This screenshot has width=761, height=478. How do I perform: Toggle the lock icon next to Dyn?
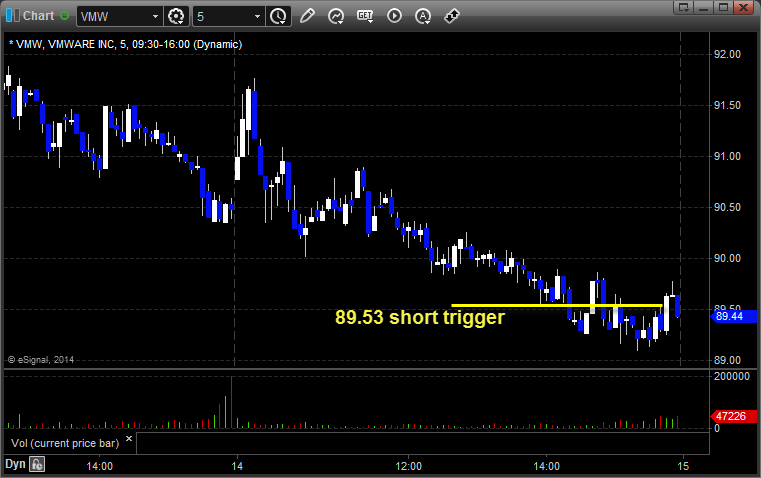click(37, 464)
